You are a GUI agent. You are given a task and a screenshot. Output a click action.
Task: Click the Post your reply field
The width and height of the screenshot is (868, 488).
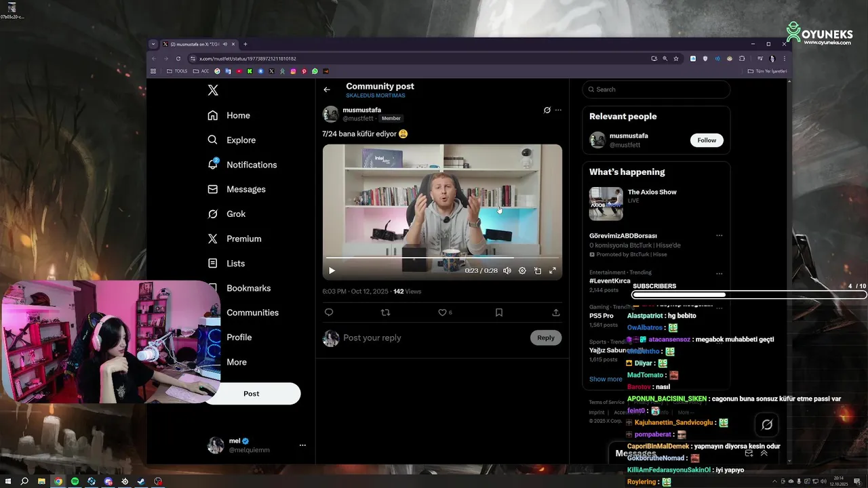coord(434,338)
